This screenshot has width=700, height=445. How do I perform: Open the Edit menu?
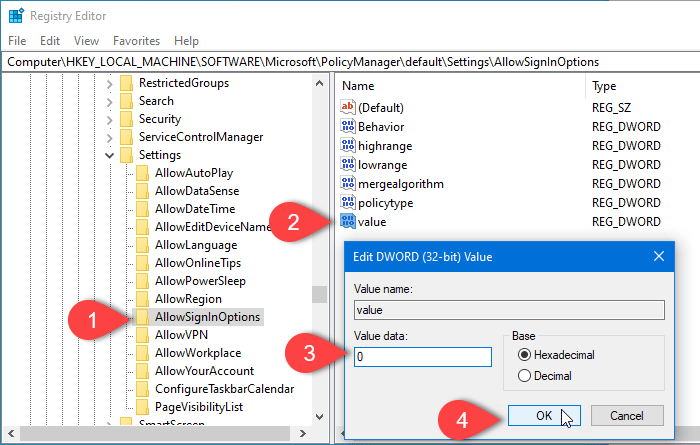tap(50, 41)
